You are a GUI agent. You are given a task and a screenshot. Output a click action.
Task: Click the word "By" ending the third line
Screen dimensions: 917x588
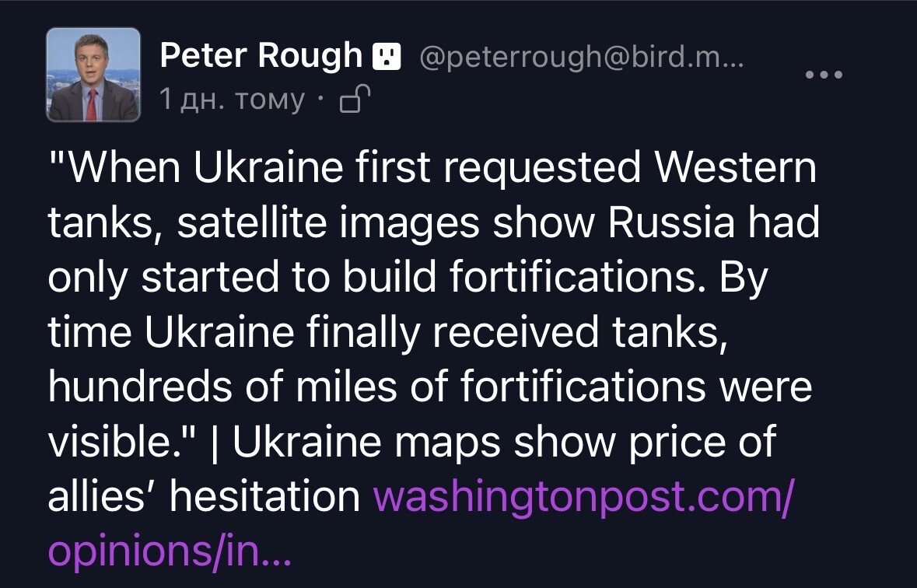[744, 278]
